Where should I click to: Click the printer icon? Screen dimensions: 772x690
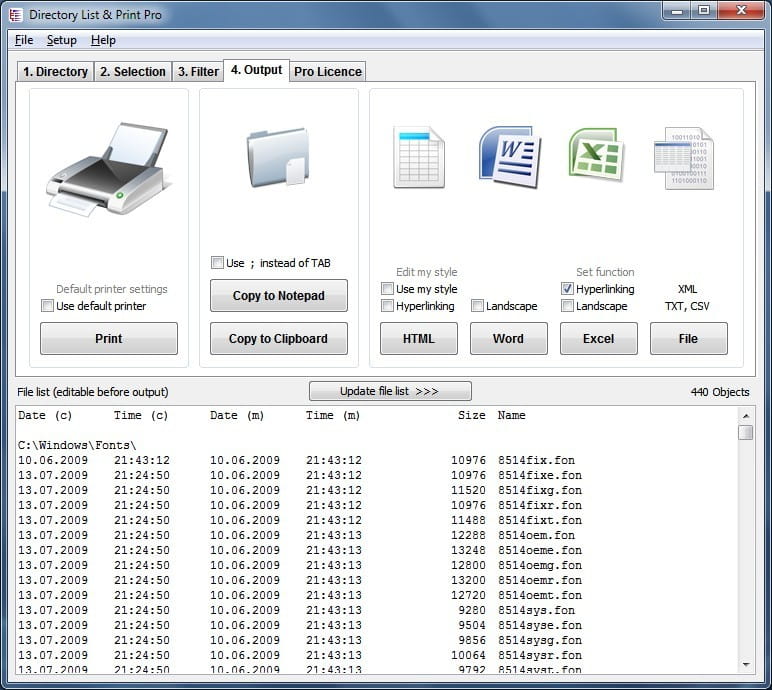point(108,169)
